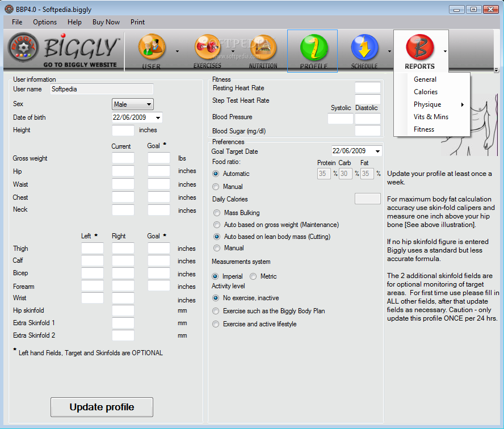
Task: Expand the User toolbar dropdown arrow
Action: [x=177, y=52]
